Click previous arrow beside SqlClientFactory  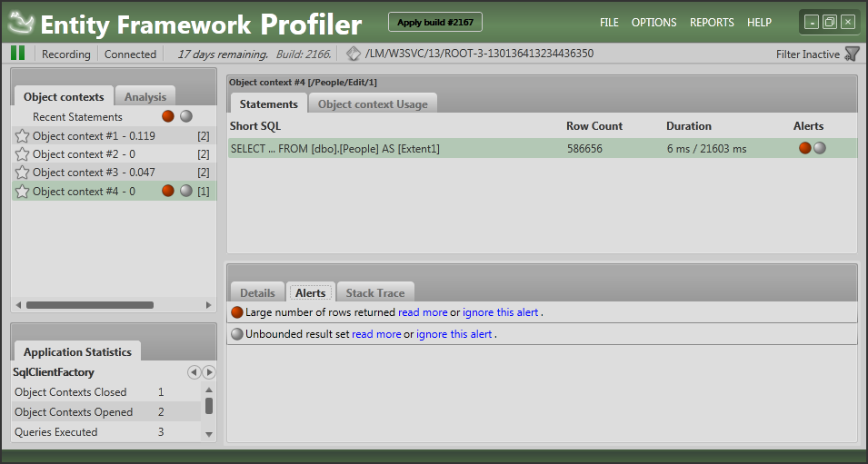(x=194, y=372)
